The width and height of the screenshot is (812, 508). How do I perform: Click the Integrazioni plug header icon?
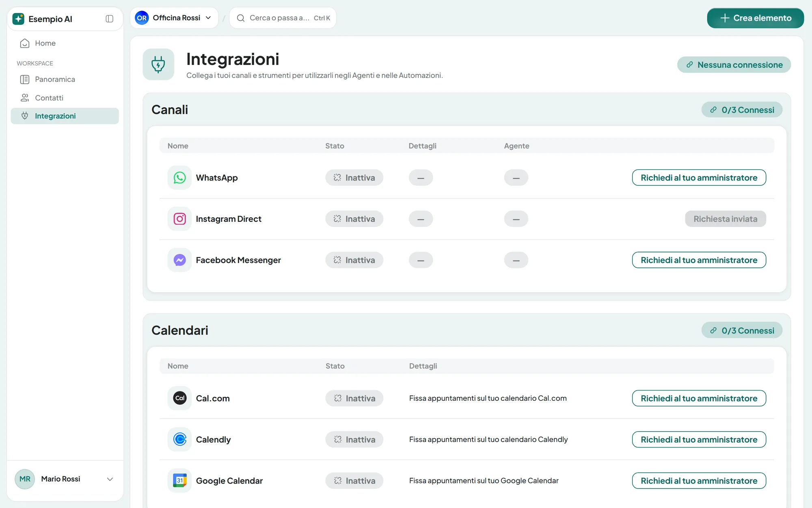click(x=158, y=64)
